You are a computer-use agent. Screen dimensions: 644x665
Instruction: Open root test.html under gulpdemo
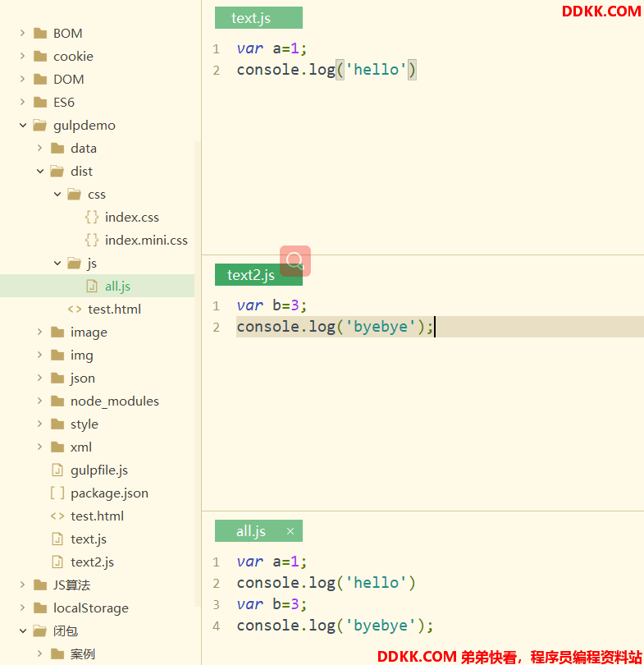[x=97, y=516]
